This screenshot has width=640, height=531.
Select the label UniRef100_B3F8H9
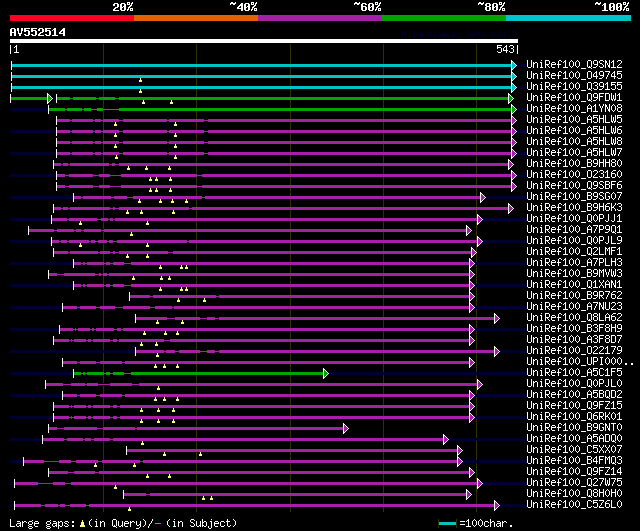574,329
